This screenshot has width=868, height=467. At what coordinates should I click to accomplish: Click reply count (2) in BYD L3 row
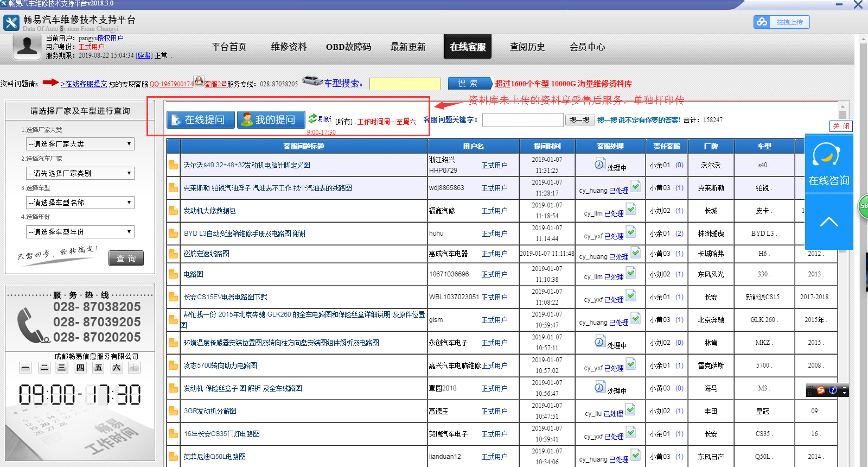coord(679,233)
